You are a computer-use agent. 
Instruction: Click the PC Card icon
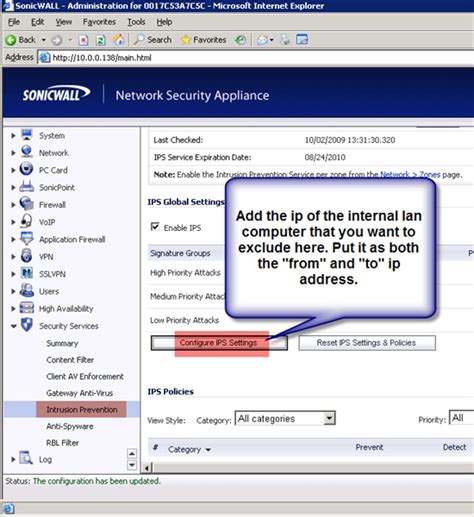(x=26, y=169)
